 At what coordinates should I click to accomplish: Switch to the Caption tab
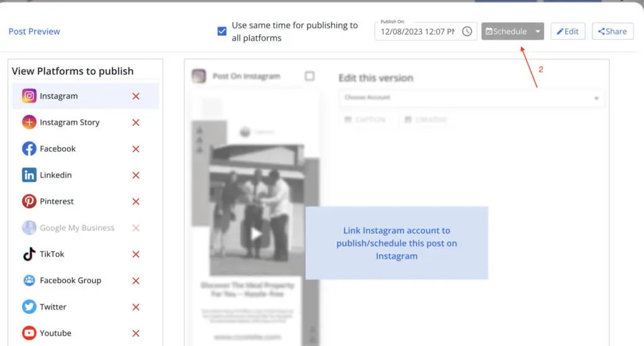(365, 120)
